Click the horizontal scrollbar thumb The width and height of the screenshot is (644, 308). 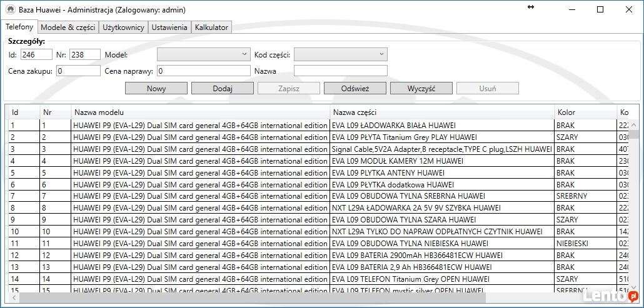(253, 297)
